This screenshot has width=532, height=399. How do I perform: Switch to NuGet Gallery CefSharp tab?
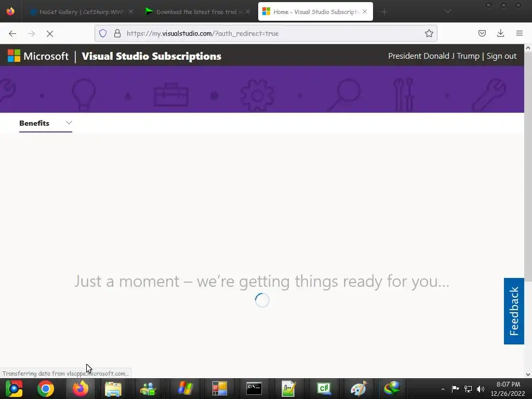(x=82, y=12)
